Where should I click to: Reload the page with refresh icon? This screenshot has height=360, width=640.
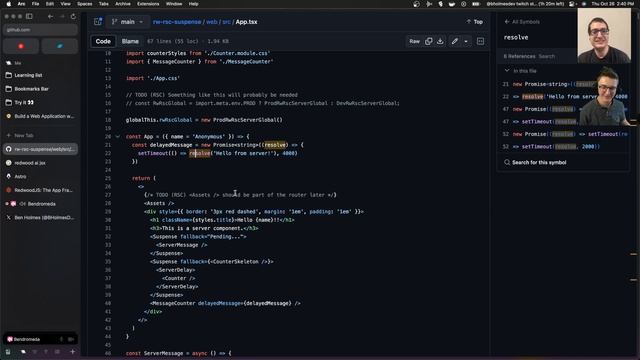73,16
